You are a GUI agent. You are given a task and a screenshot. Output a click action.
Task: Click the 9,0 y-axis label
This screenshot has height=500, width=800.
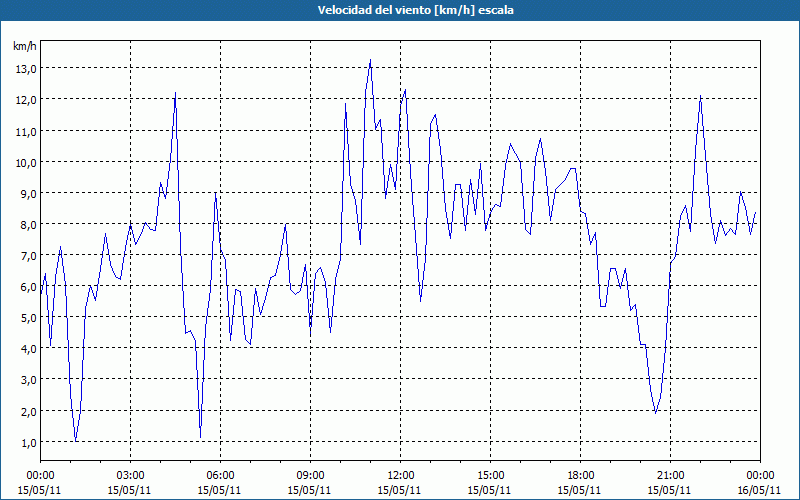pos(29,193)
